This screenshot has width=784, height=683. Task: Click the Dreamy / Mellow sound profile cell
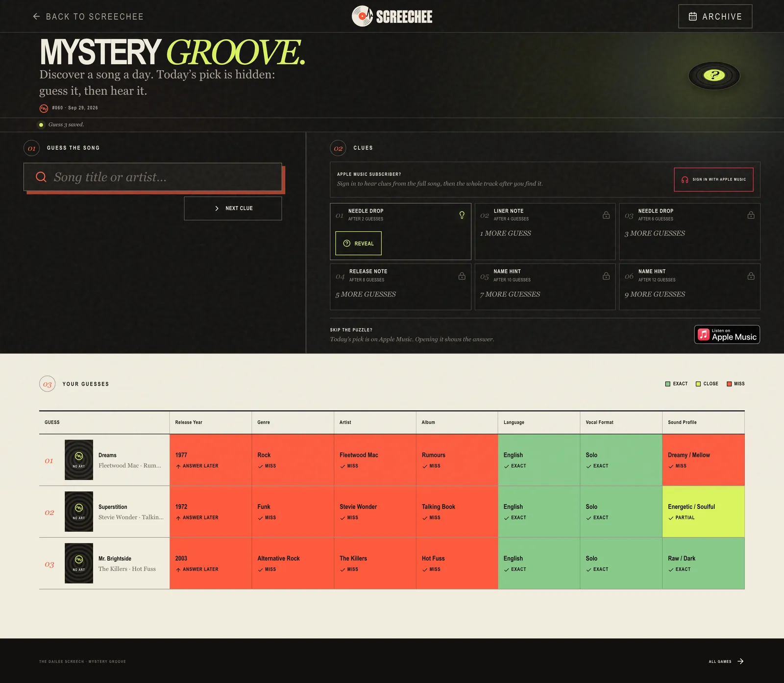point(704,460)
